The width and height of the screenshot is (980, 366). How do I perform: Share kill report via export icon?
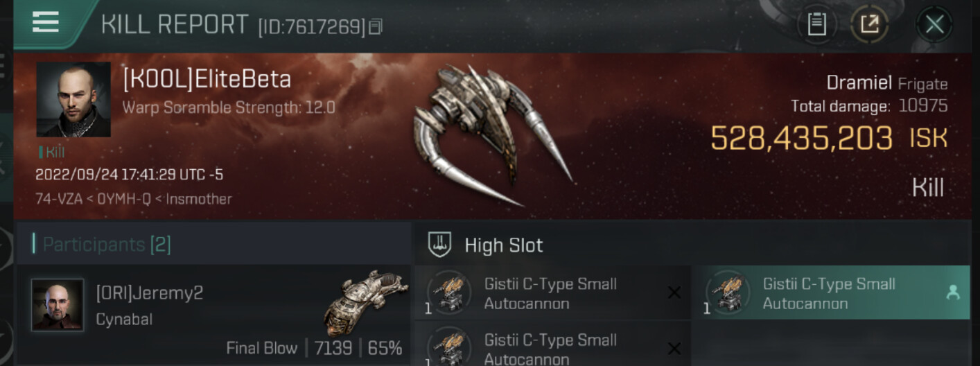(870, 25)
